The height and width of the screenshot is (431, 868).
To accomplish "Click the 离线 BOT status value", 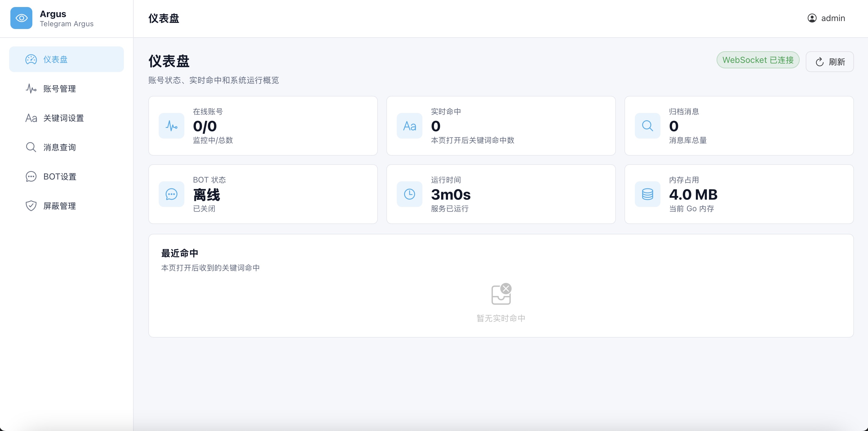I will coord(206,195).
